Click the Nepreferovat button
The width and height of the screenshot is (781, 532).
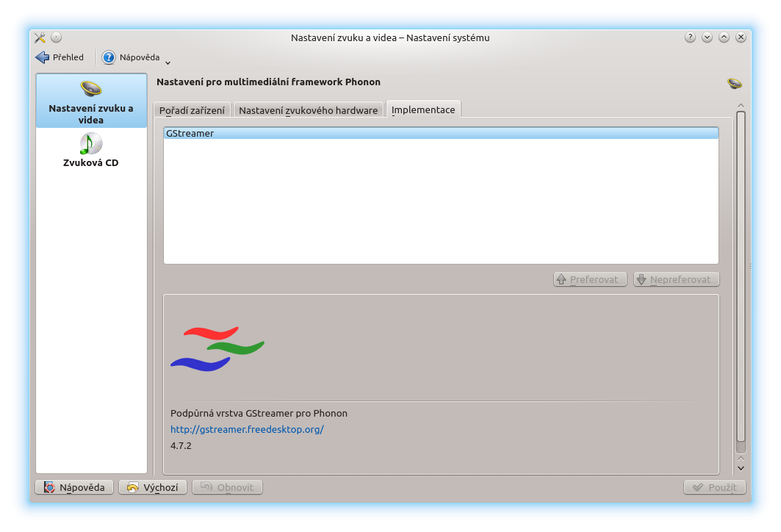point(676,279)
